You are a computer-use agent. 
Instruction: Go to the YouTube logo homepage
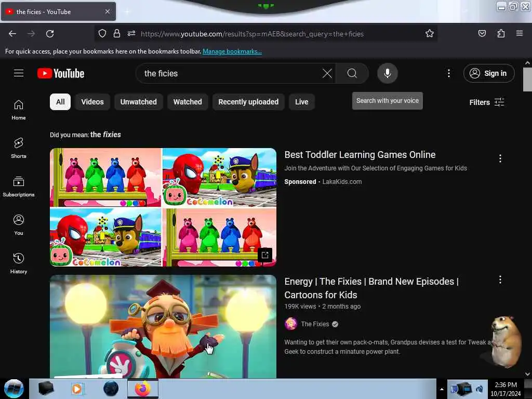61,73
